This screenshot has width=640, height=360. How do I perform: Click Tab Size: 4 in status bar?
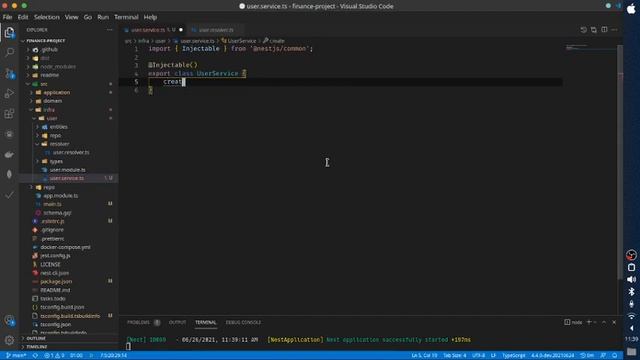pos(454,356)
